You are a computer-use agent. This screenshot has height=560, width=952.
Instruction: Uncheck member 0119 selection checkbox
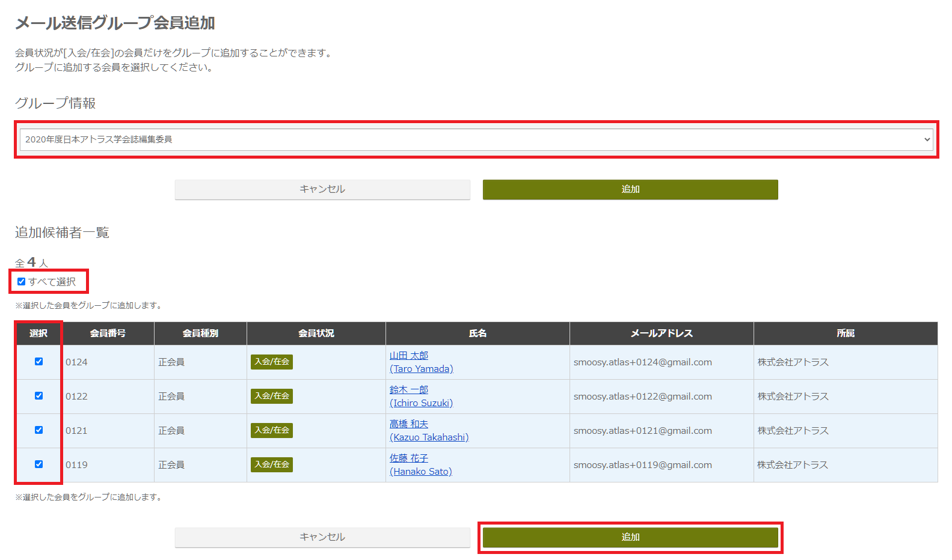point(39,464)
